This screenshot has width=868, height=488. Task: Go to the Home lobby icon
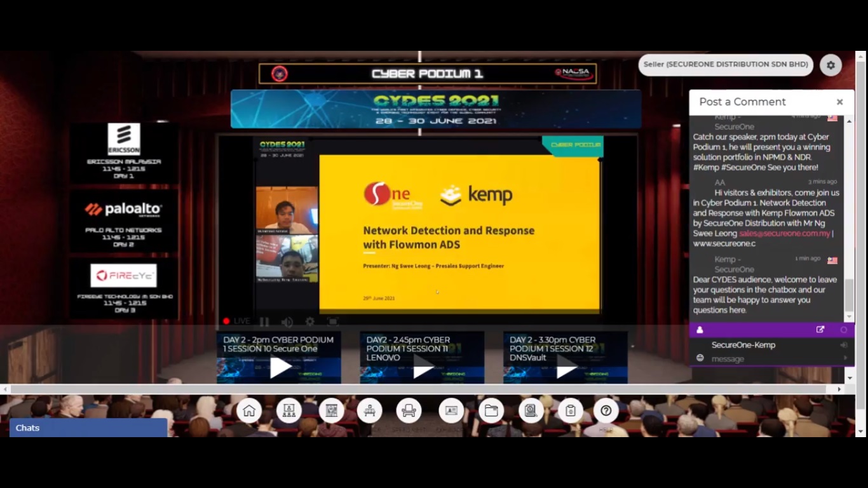pyautogui.click(x=249, y=410)
